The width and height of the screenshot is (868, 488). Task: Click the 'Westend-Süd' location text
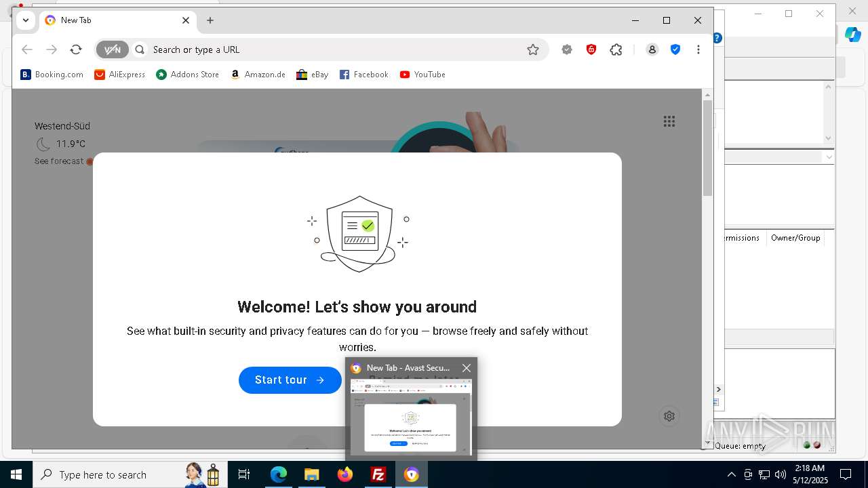pos(62,126)
